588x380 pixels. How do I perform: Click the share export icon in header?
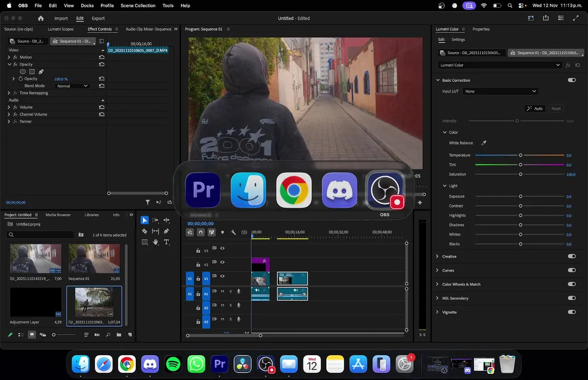click(x=546, y=18)
